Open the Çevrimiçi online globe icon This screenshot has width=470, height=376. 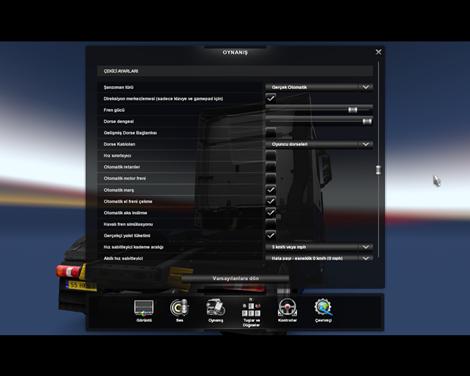tap(323, 310)
